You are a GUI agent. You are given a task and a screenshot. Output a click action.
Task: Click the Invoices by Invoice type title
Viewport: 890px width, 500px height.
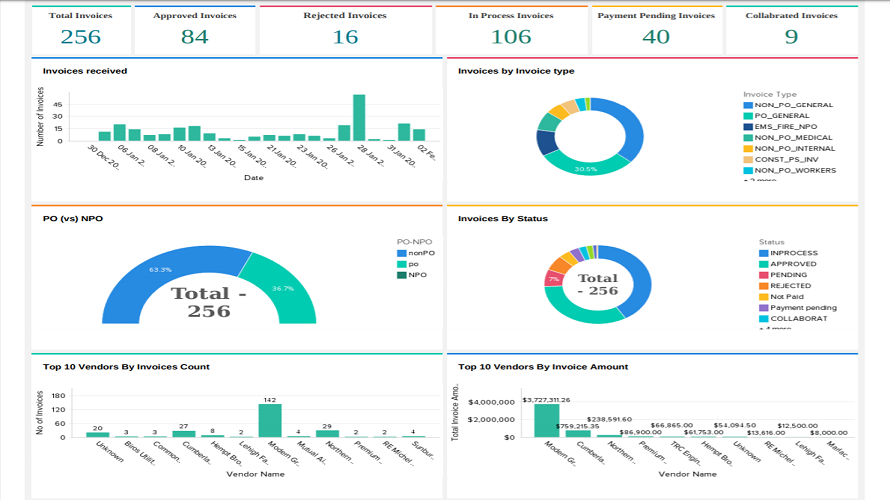(516, 71)
